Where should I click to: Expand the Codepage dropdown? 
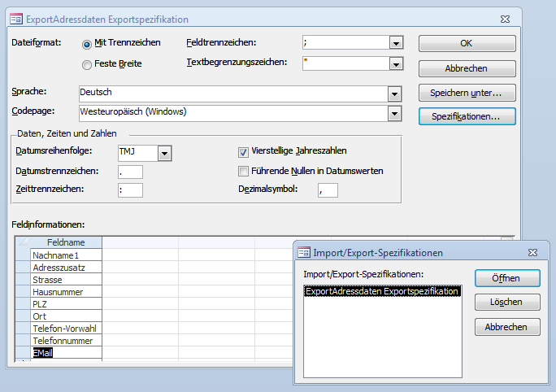pos(396,112)
